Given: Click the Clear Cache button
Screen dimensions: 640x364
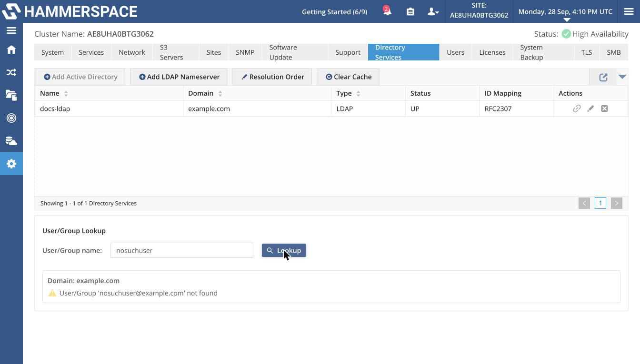Looking at the screenshot, I should click(348, 77).
